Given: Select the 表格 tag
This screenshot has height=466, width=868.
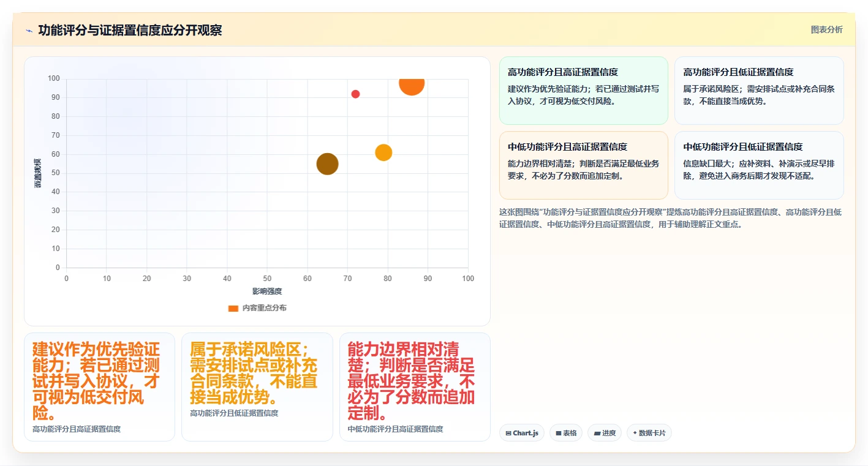Looking at the screenshot, I should click(566, 433).
